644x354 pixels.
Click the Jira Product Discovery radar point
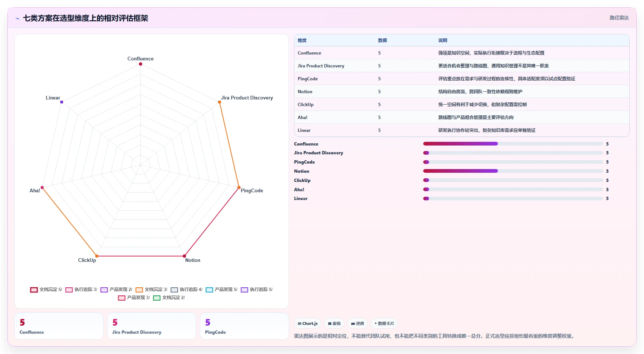(220, 102)
